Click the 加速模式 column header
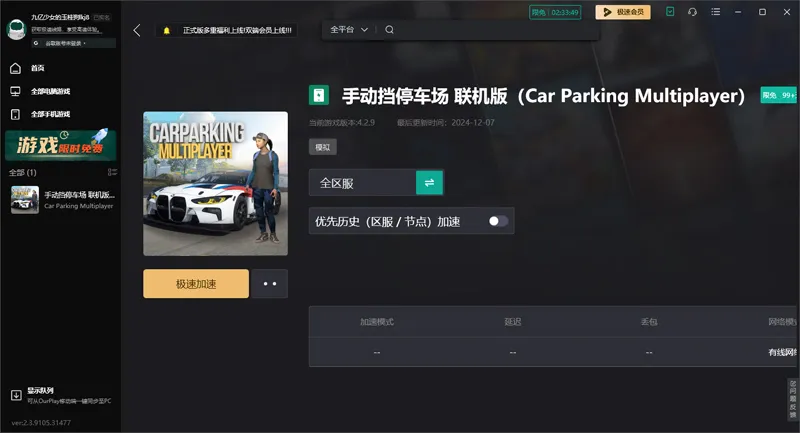This screenshot has height=433, width=800. 377,322
